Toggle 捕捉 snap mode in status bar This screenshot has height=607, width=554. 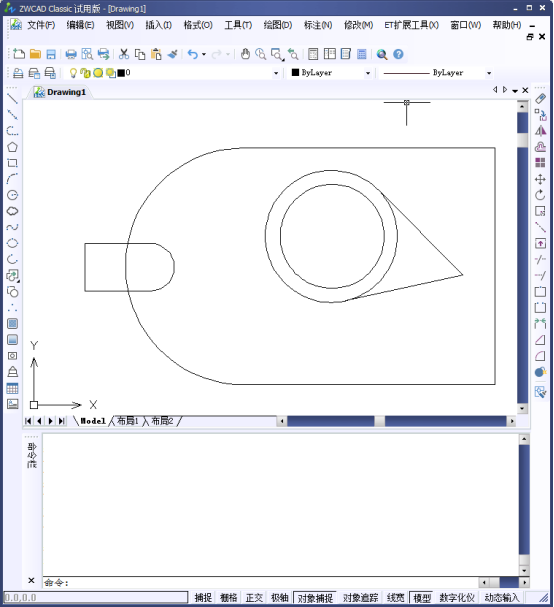coord(203,597)
